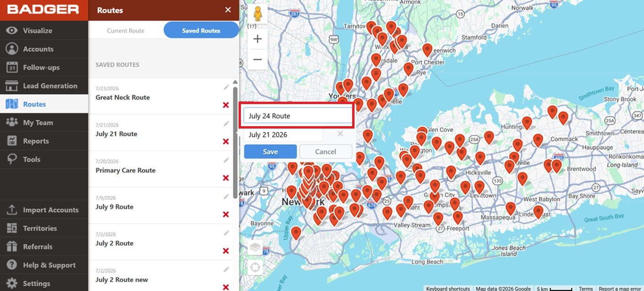Open Street View pegman on map

point(257,14)
